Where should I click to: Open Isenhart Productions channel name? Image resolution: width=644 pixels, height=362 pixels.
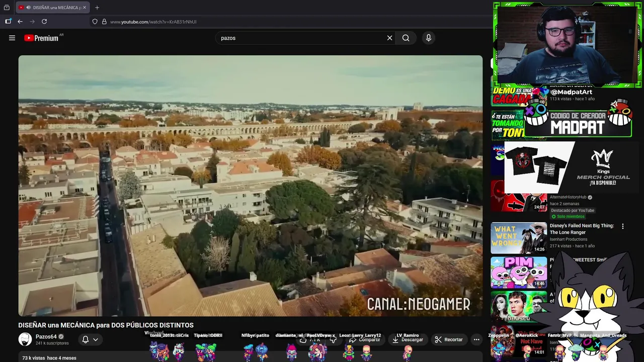(569, 239)
